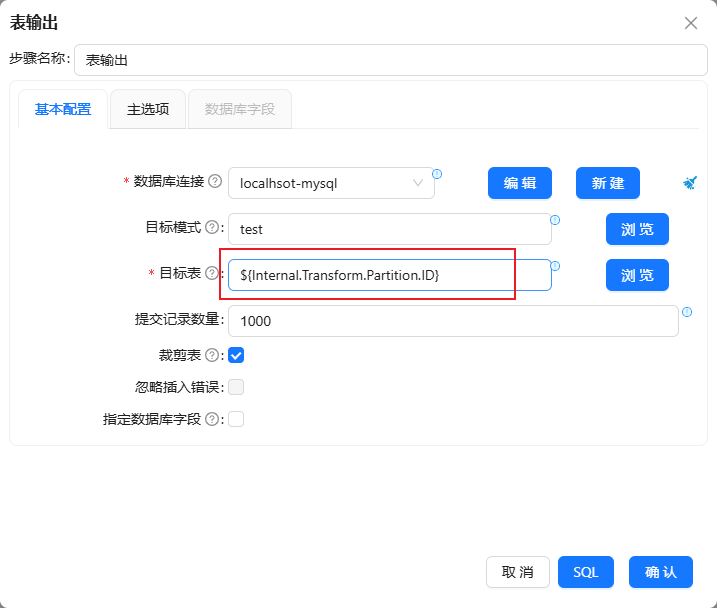Click the help icon next to 数据库连接
The width and height of the screenshot is (717, 608).
tap(214, 182)
